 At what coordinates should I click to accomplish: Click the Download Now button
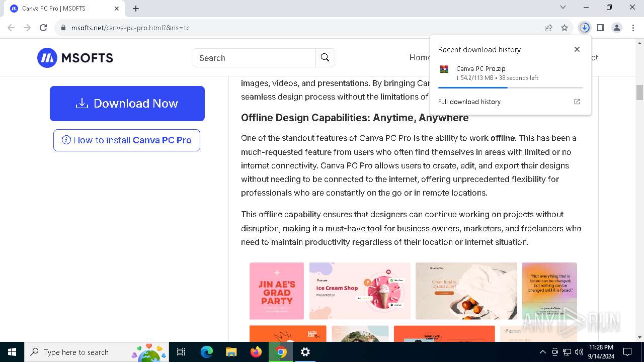[x=127, y=104]
